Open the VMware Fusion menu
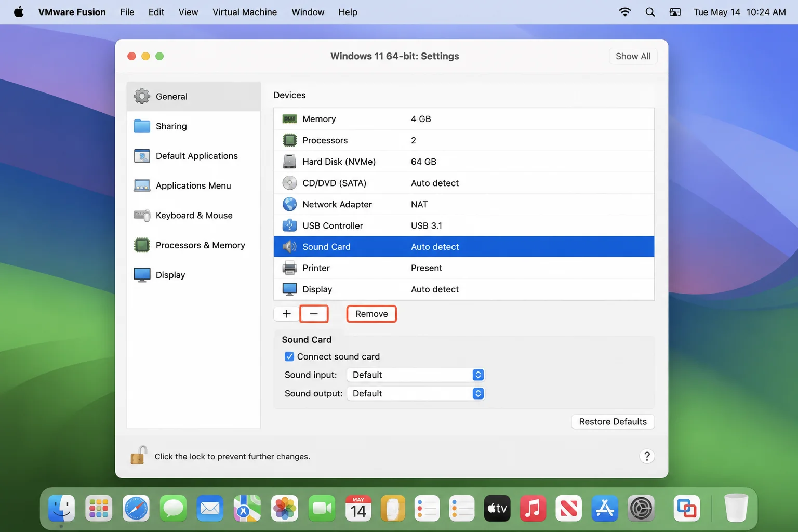 point(72,12)
